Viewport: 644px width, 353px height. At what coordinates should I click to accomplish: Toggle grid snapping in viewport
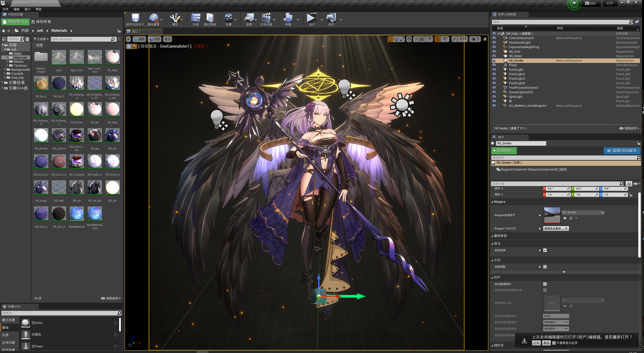tap(422, 39)
